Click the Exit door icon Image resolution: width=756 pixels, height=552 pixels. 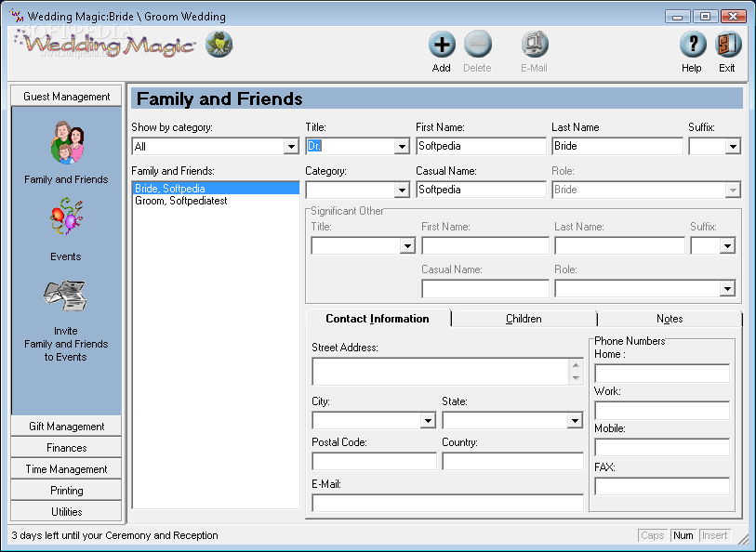(x=727, y=45)
